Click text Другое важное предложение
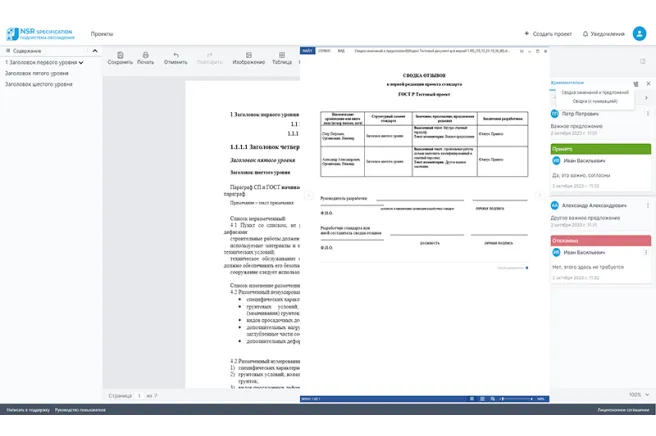This screenshot has height=436, width=656. pos(585,218)
